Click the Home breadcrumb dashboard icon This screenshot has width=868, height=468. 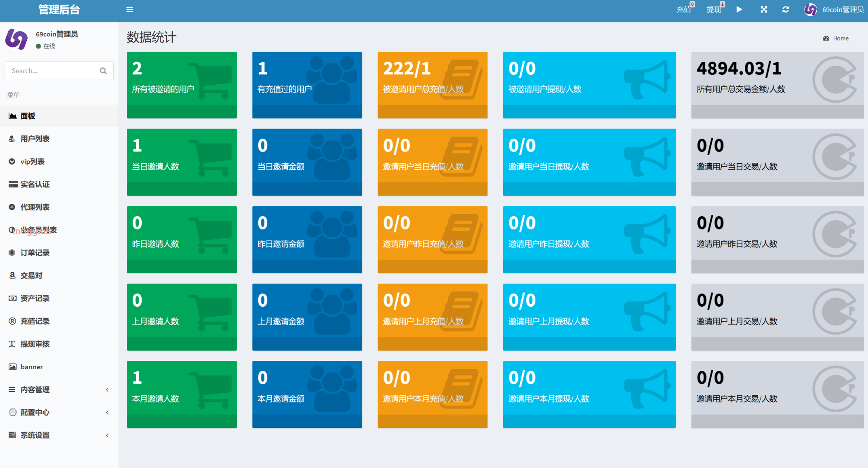click(826, 38)
